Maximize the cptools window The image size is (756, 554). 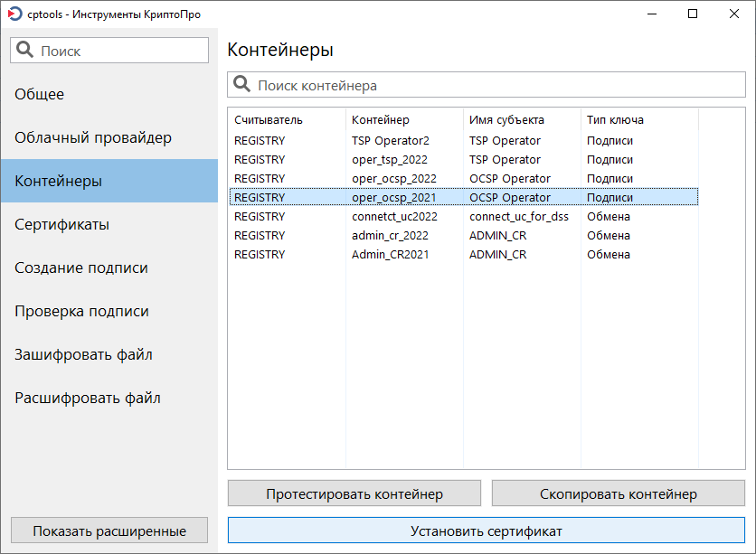point(693,14)
